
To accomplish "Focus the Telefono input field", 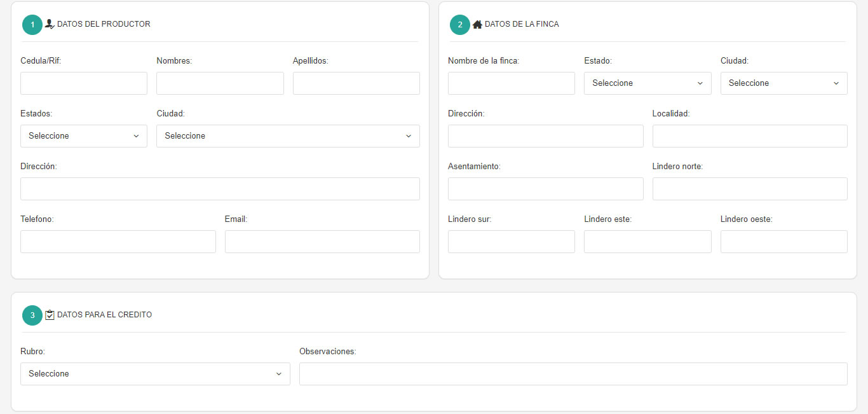I will tap(118, 242).
